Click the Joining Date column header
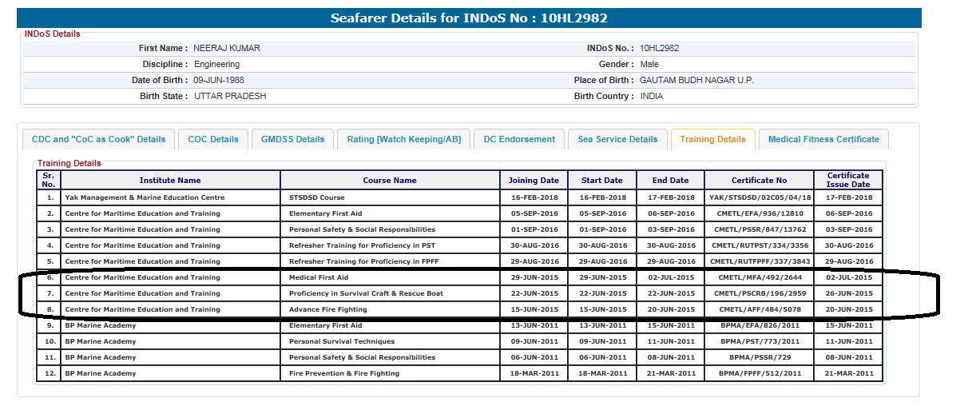 (x=534, y=181)
